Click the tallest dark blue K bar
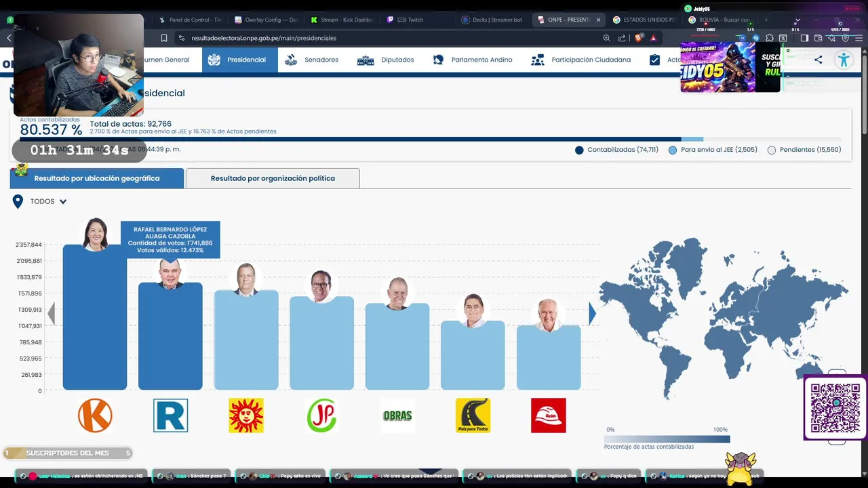 point(95,317)
